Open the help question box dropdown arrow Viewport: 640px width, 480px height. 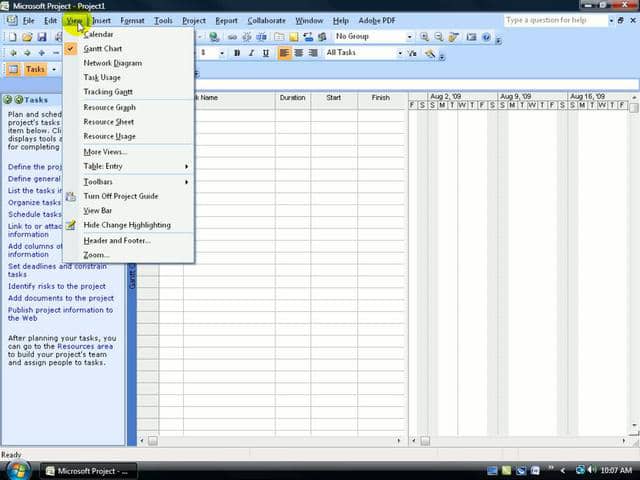(611, 20)
